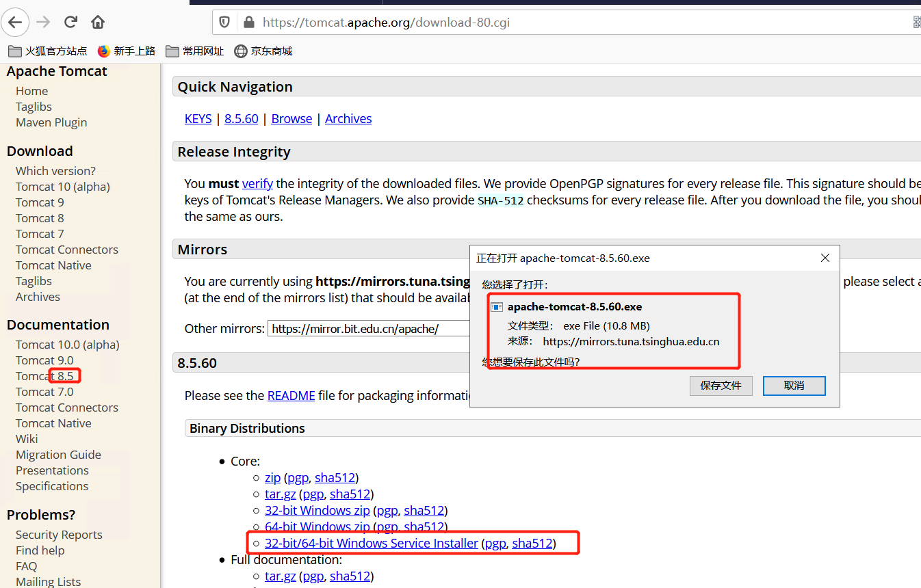This screenshot has width=921, height=588.
Task: Open the README link
Action: click(x=291, y=396)
